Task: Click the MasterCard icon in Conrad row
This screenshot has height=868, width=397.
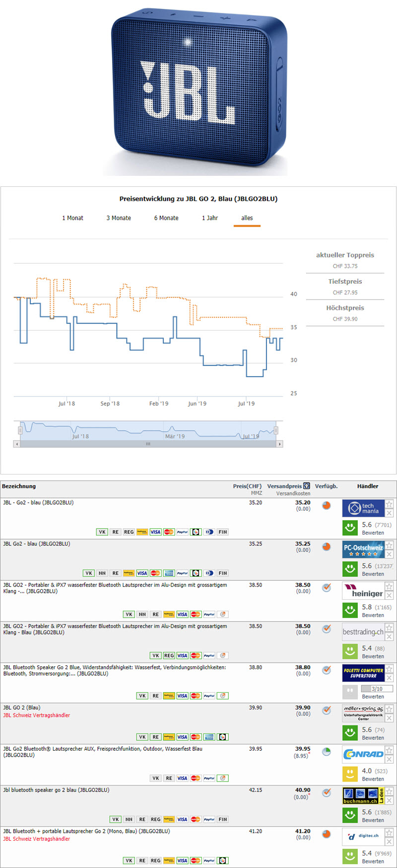Action: pyautogui.click(x=196, y=779)
